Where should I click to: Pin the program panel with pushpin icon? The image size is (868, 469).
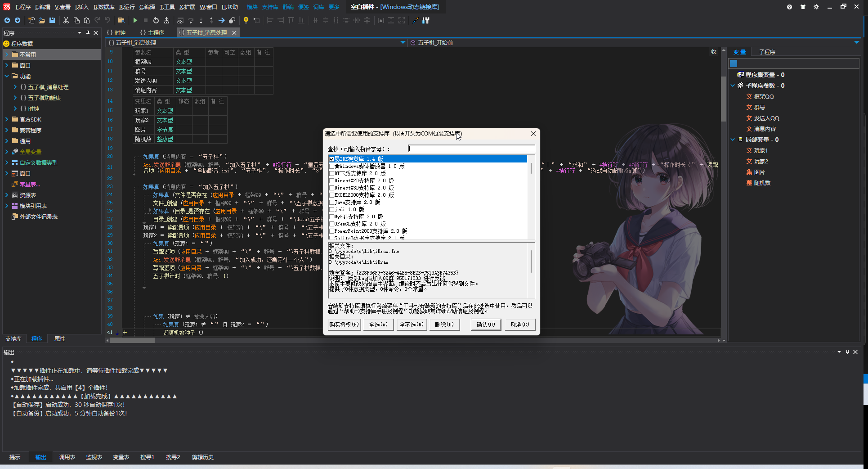click(x=88, y=33)
